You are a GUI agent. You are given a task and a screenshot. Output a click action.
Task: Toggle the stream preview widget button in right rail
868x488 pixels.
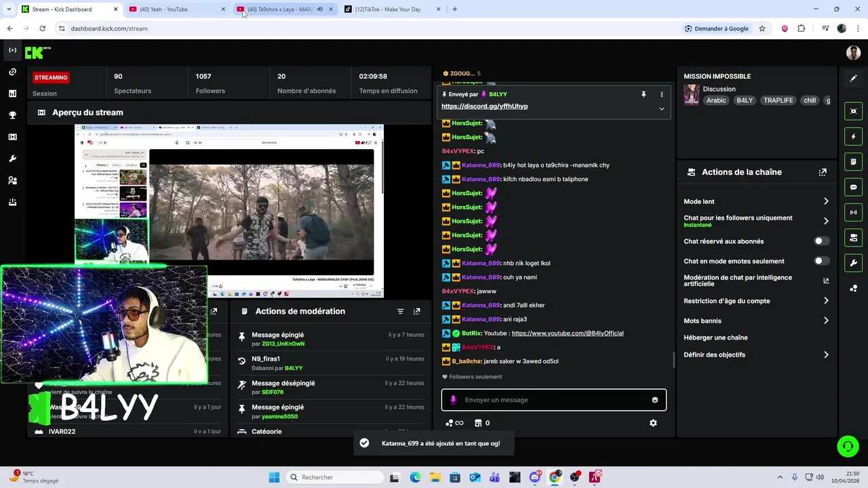(x=853, y=111)
